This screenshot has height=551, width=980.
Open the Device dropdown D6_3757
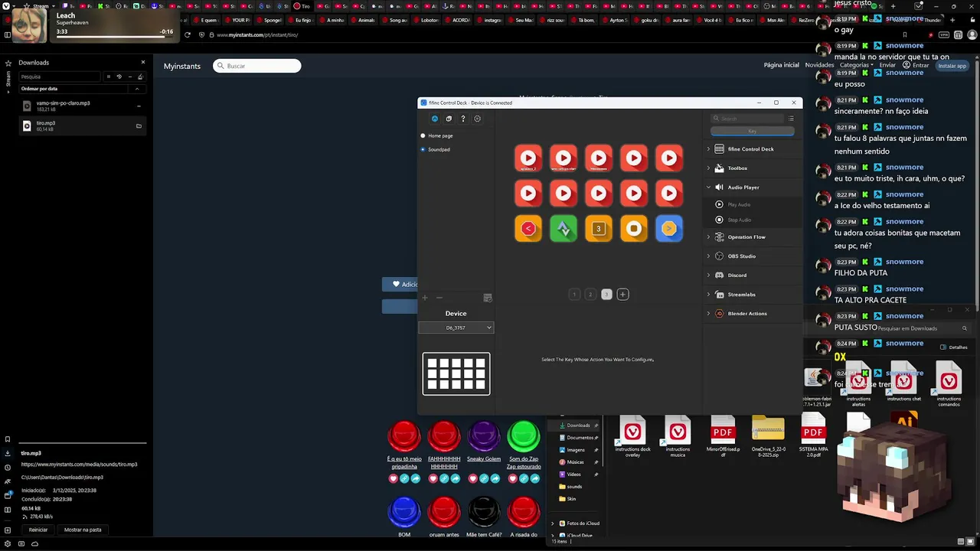coord(456,328)
